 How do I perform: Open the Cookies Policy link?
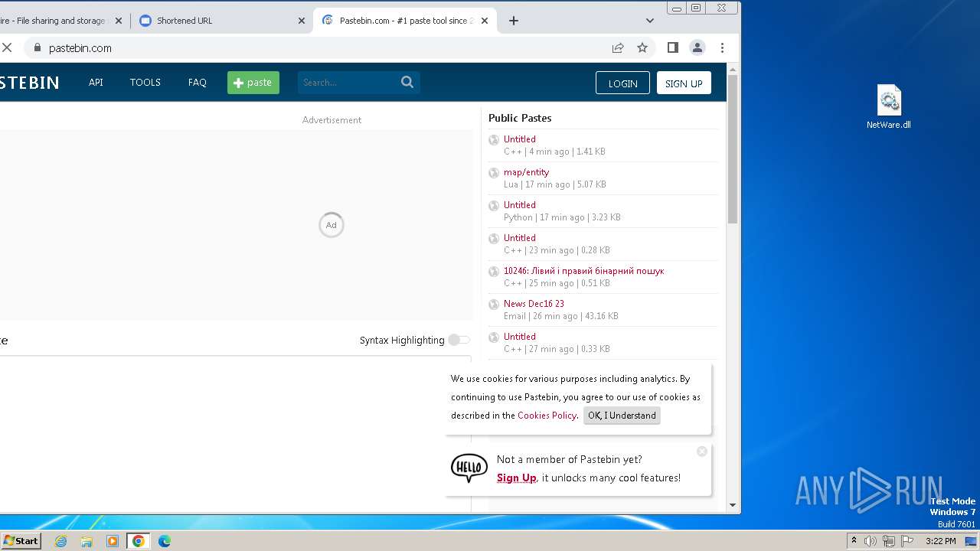pyautogui.click(x=547, y=416)
